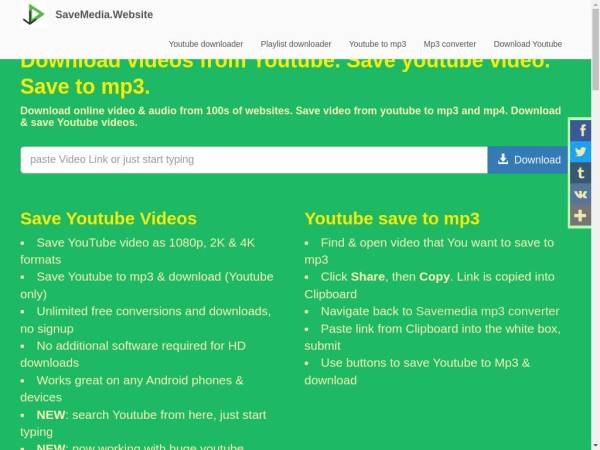Screen dimensions: 600x450
Task: Click the scrollbar down arrow
Action: pyautogui.click(x=595, y=446)
